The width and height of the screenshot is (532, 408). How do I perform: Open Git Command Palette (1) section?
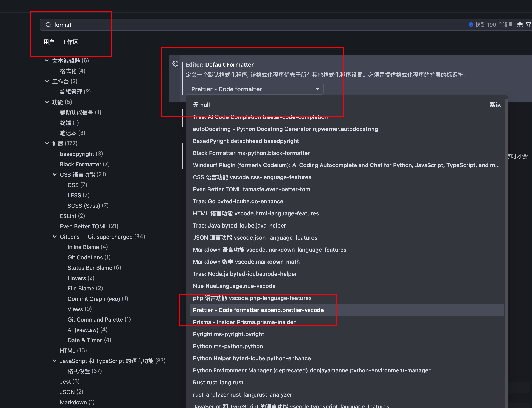point(99,319)
